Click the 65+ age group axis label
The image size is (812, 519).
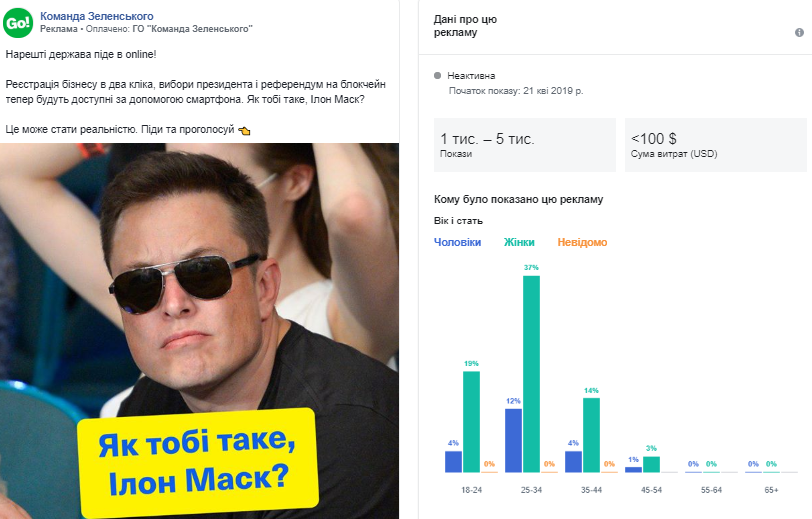pyautogui.click(x=771, y=490)
